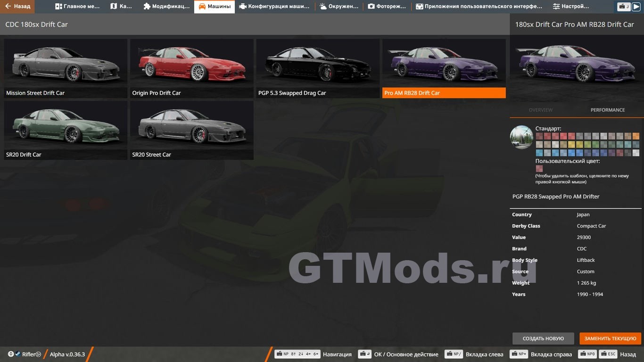Image resolution: width=644 pixels, height=362 pixels.
Task: Select the last swatch in the standard palette
Action: 636,153
